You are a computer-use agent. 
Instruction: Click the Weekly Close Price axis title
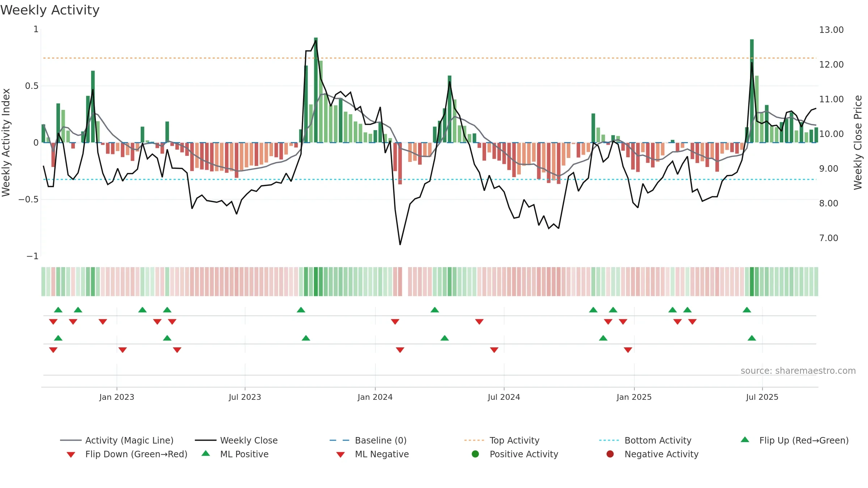click(858, 142)
